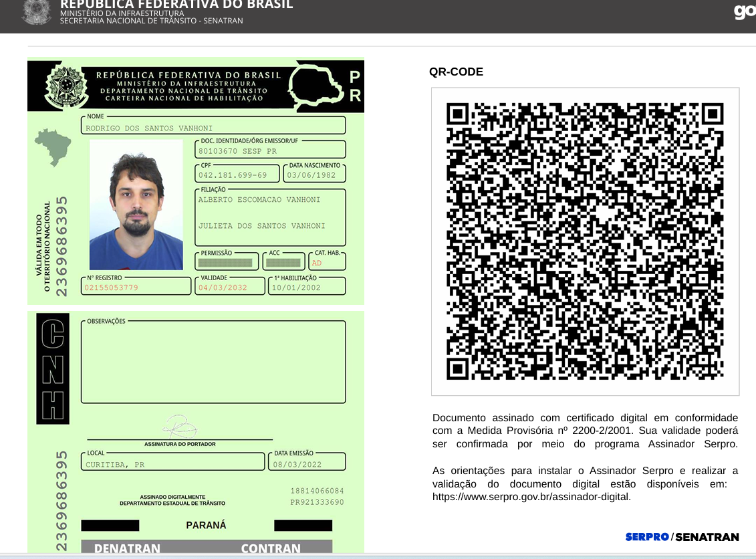Click the DOC. IDENTIDADE field value

(238, 151)
